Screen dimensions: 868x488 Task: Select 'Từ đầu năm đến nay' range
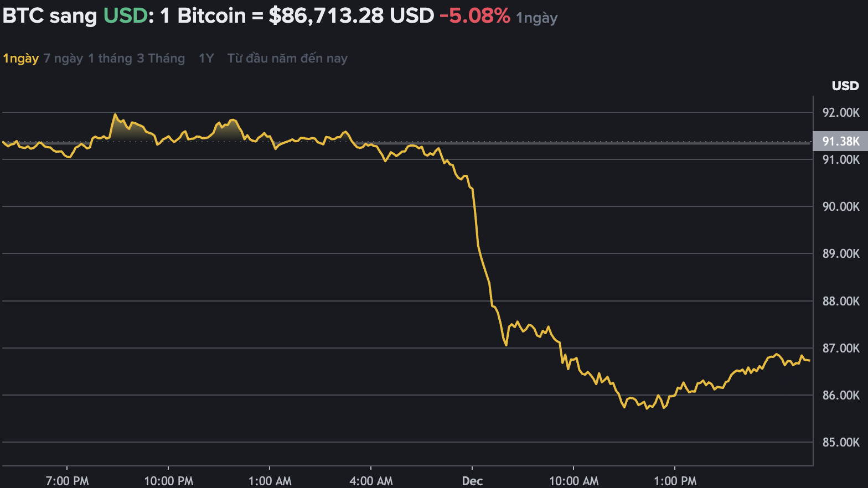(x=287, y=58)
